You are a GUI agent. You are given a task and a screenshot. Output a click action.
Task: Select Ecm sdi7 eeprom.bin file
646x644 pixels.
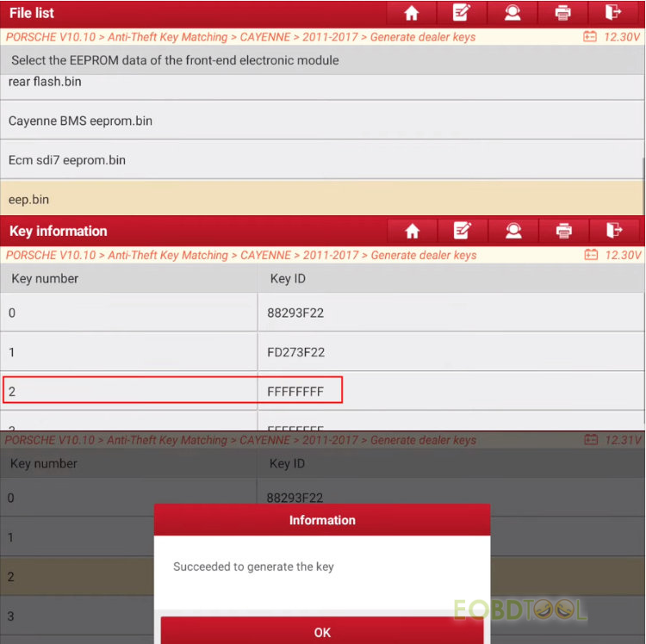322,160
